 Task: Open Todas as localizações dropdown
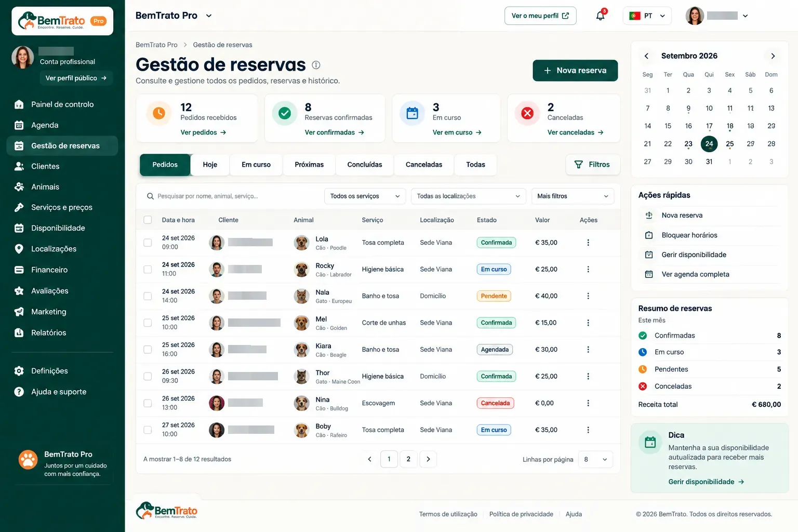click(x=469, y=196)
